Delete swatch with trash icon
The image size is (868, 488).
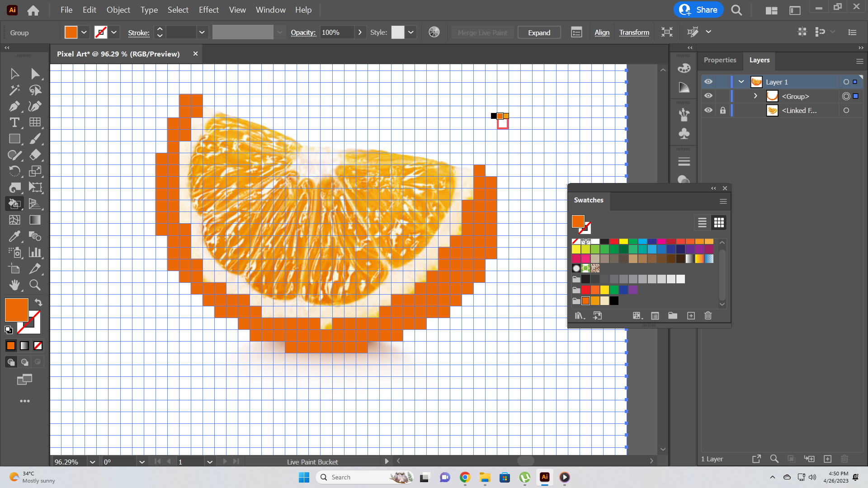(708, 316)
